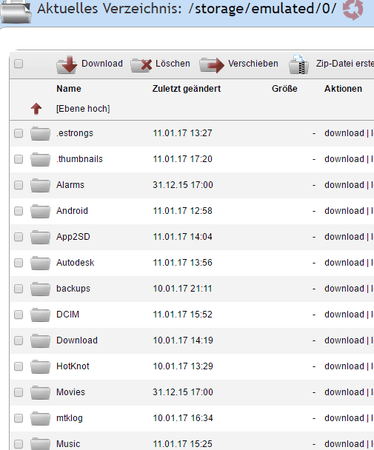
Task: Click the Zip-Datei archive icon
Action: click(x=299, y=64)
